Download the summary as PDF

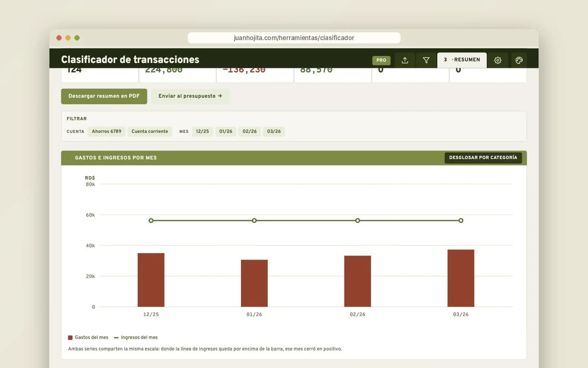tap(104, 96)
